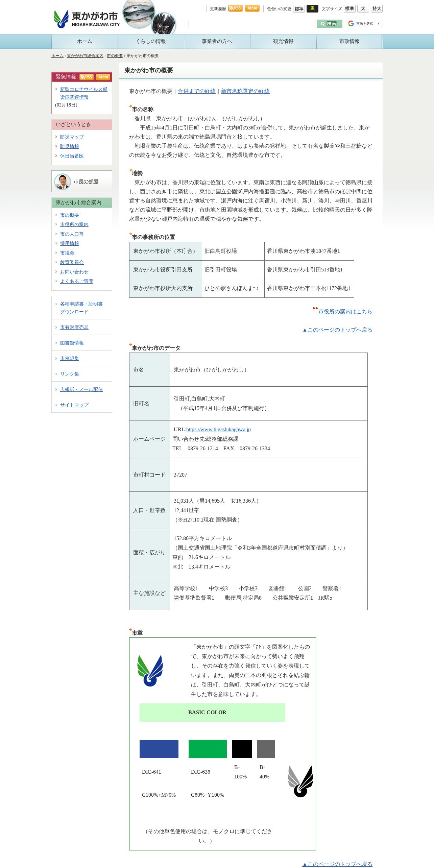Click the blue DIC-641 color swatch
The width and height of the screenshot is (434, 868).
pos(159,749)
